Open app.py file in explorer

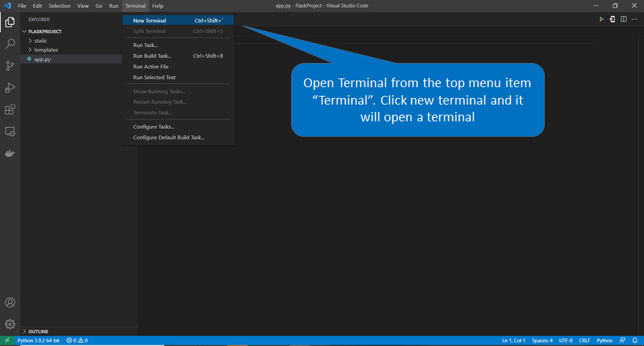(x=42, y=59)
